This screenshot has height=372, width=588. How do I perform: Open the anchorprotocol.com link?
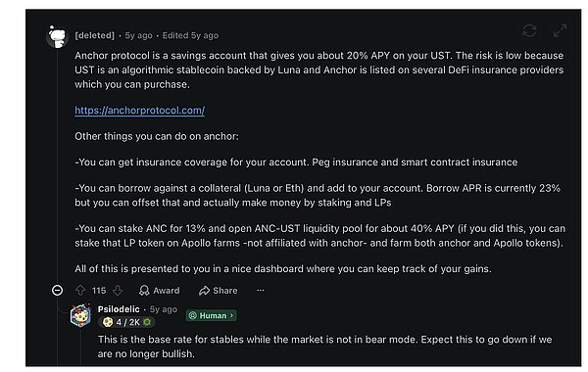tap(139, 111)
